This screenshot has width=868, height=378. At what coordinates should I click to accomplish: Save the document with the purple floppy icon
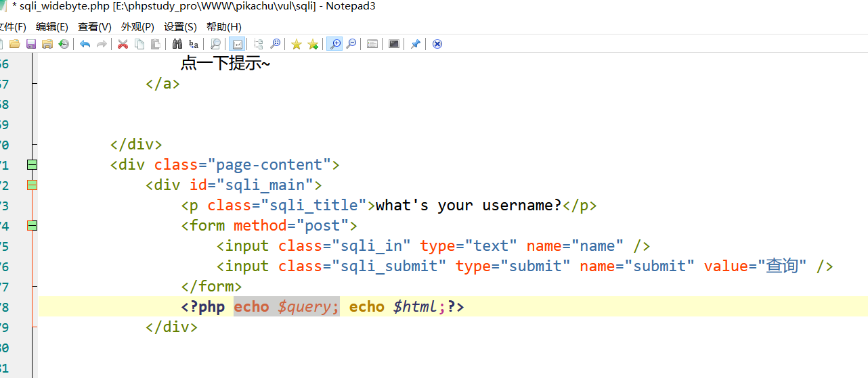pyautogui.click(x=31, y=44)
